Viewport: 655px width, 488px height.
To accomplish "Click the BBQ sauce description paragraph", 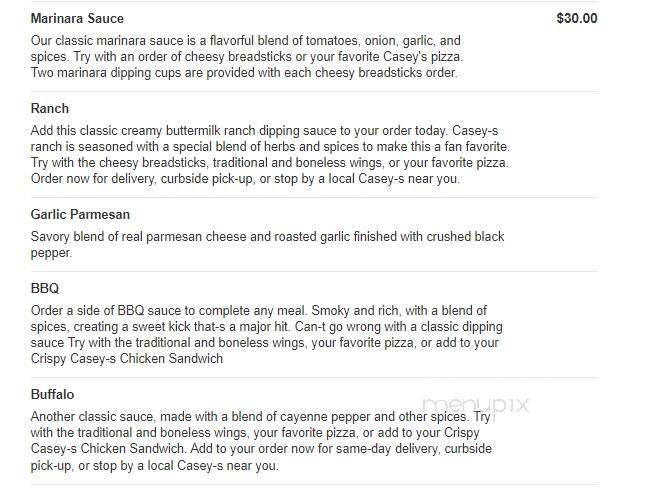I will (267, 334).
